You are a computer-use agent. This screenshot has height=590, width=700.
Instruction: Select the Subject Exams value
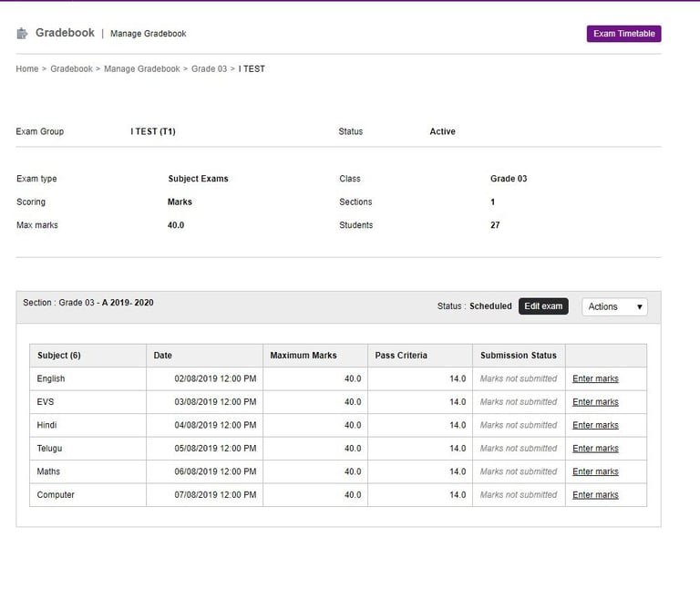click(x=198, y=179)
